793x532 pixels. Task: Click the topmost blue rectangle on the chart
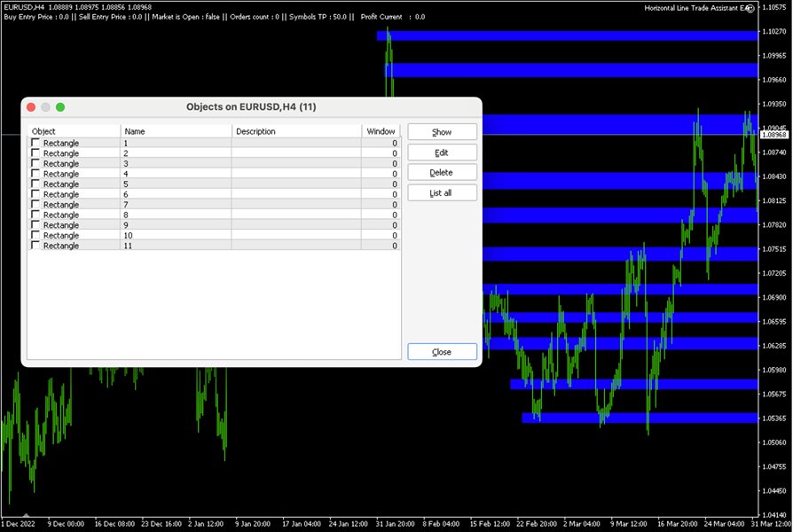[567, 35]
